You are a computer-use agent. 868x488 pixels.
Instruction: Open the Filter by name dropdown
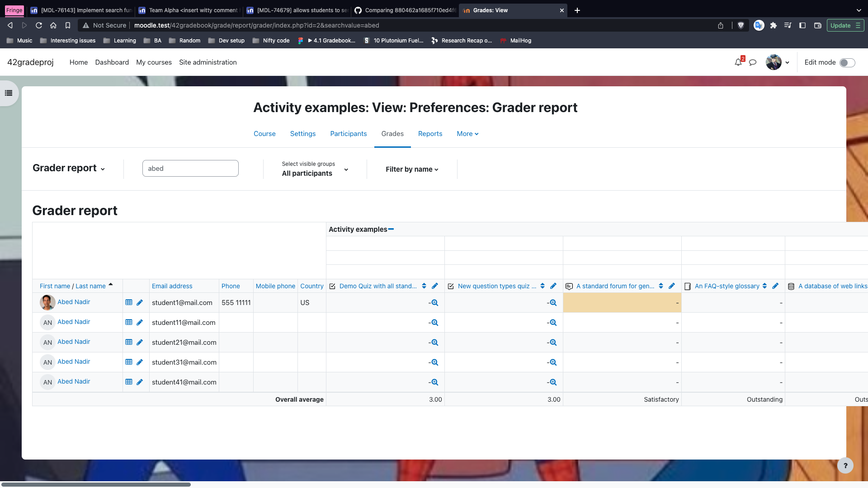tap(412, 169)
